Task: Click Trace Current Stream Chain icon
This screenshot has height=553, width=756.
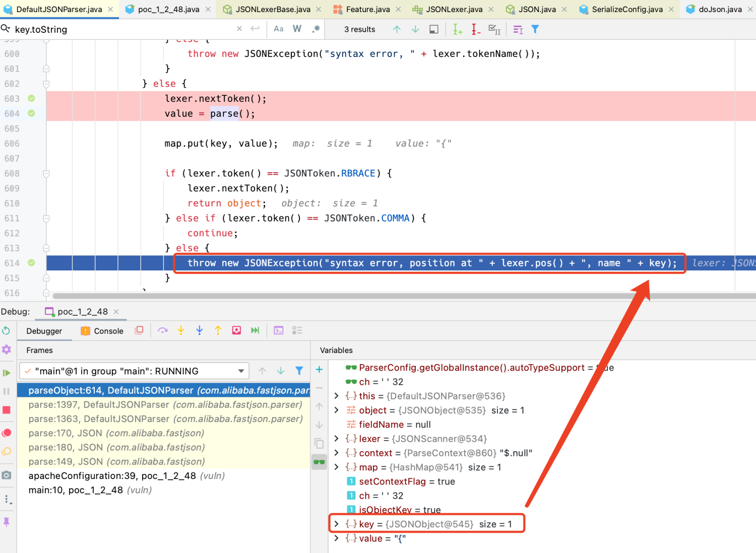Action: click(x=297, y=330)
